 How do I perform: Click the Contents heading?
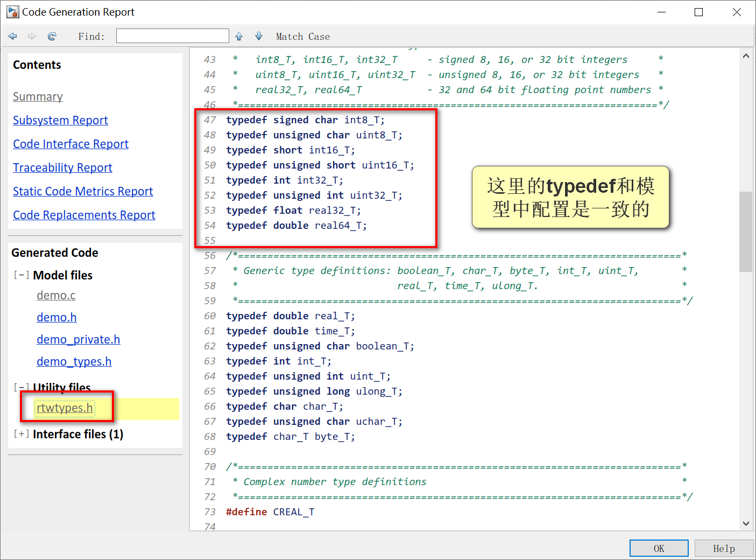(x=37, y=65)
